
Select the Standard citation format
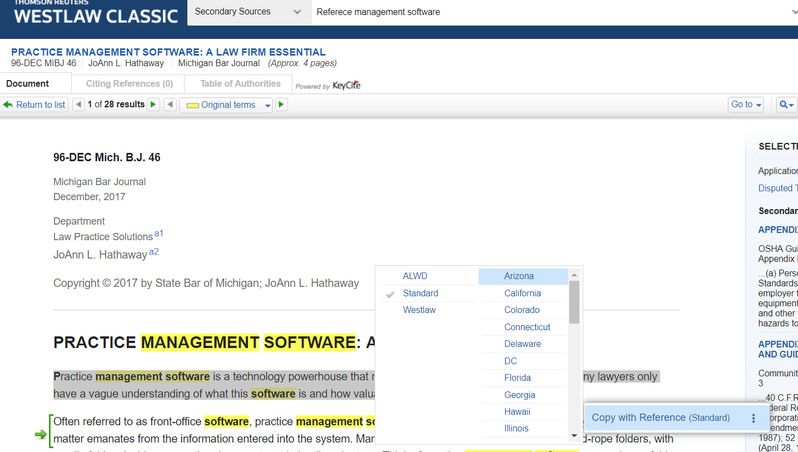pos(420,293)
